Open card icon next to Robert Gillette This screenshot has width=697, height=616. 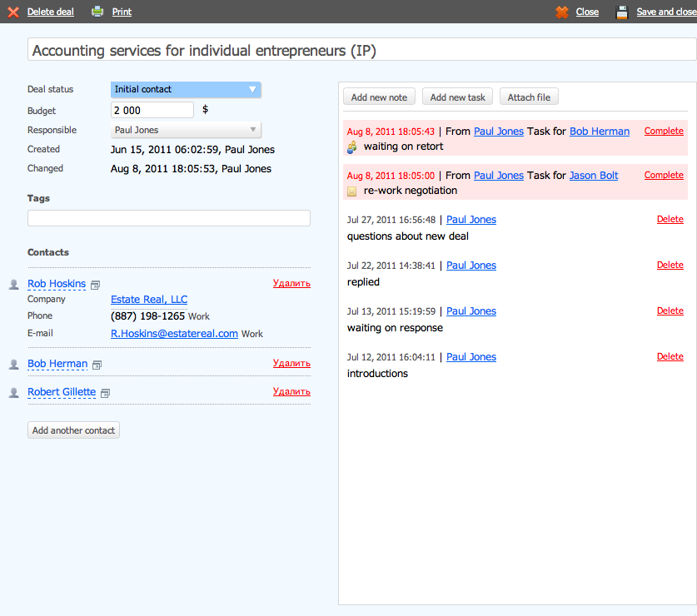point(105,393)
